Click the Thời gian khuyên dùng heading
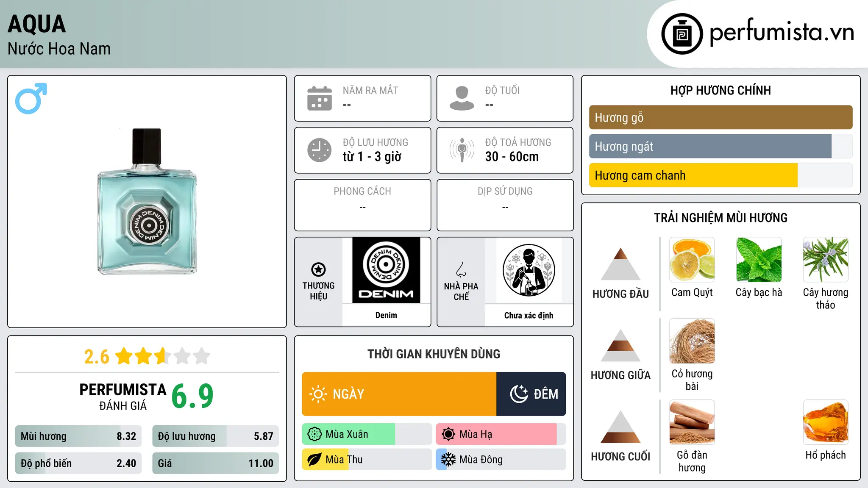 (434, 354)
